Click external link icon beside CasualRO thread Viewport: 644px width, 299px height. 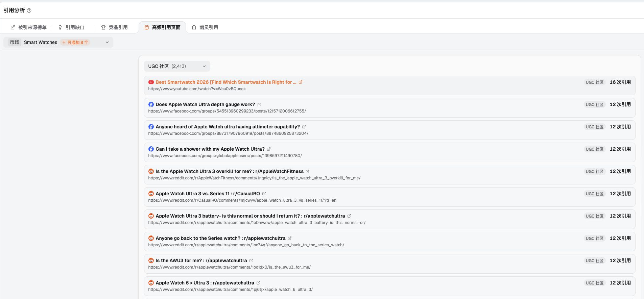point(264,194)
